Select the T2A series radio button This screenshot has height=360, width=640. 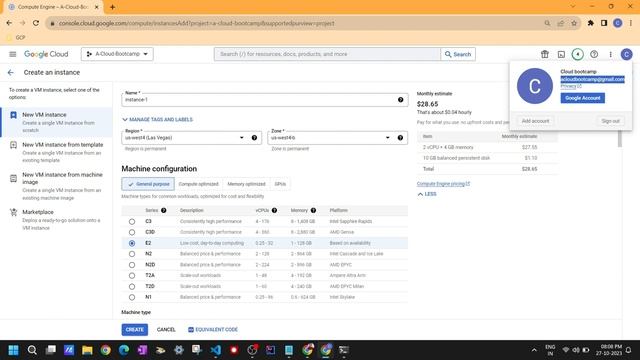(x=132, y=276)
